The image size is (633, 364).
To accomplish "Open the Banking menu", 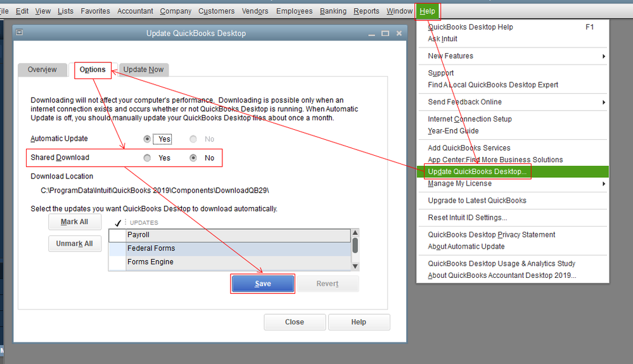I will pyautogui.click(x=333, y=11).
